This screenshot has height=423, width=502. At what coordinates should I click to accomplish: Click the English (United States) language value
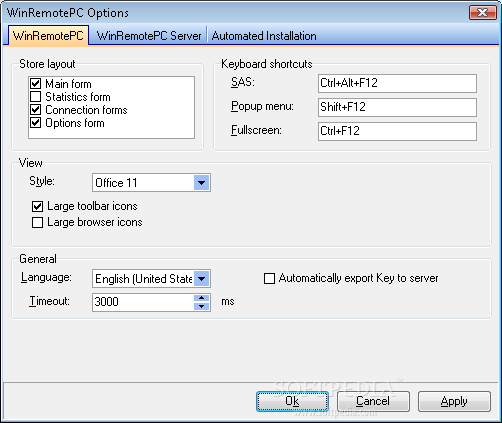[x=143, y=279]
